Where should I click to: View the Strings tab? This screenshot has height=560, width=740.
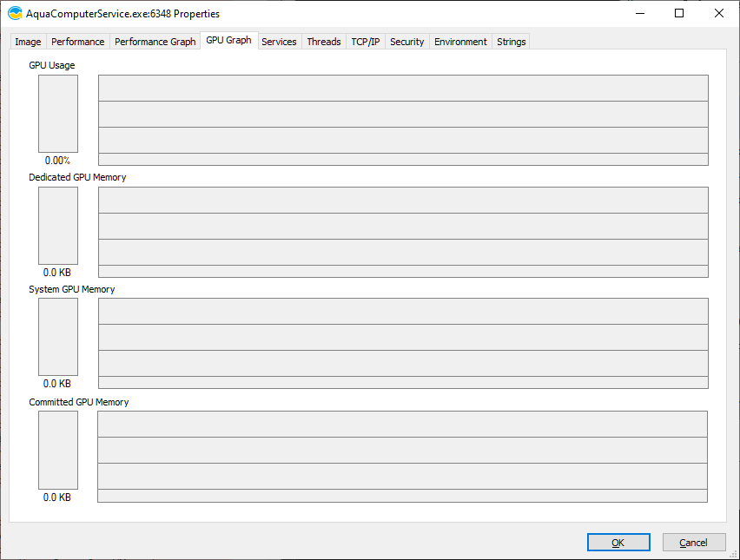point(511,42)
